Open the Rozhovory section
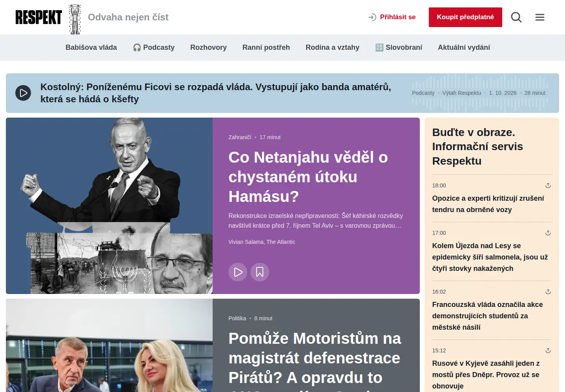This screenshot has width=565, height=392. 208,47
